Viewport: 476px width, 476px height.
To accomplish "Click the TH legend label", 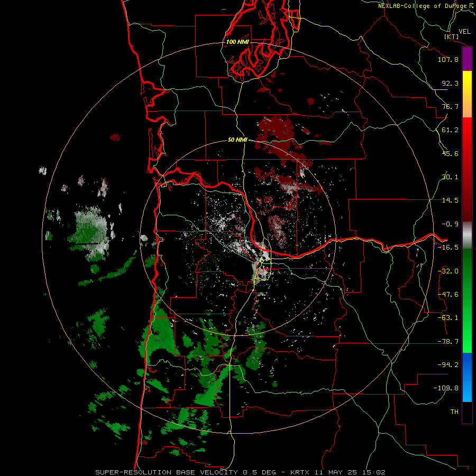I will click(454, 412).
